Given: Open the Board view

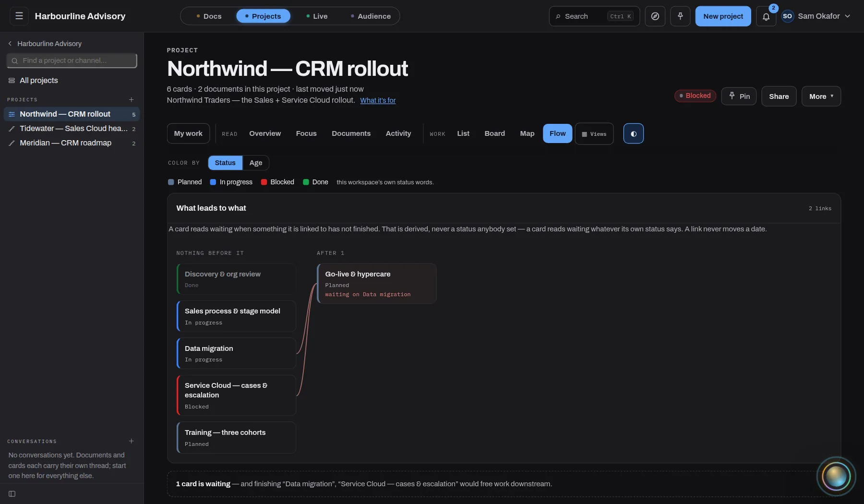Looking at the screenshot, I should click(x=494, y=133).
